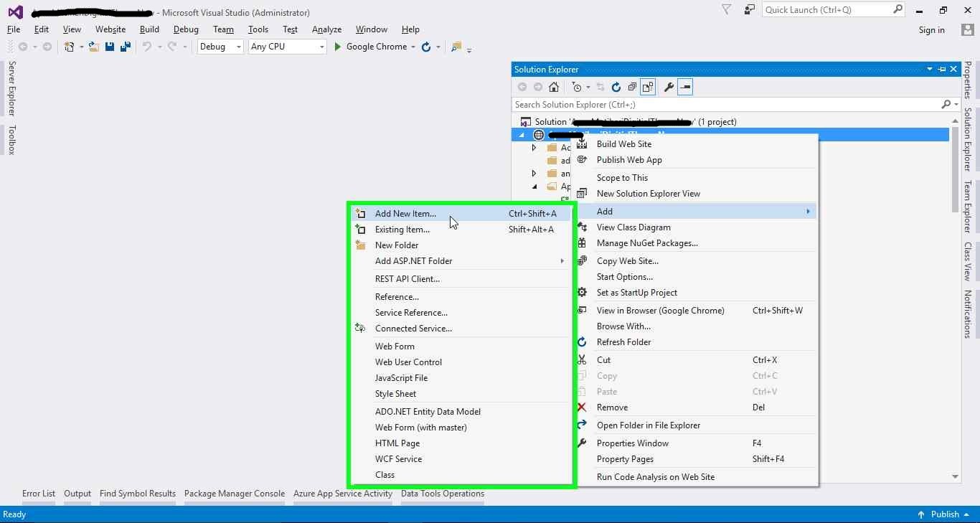This screenshot has width=980, height=523.
Task: Pin the Solution Explorer with Auto Hide
Action: point(942,69)
